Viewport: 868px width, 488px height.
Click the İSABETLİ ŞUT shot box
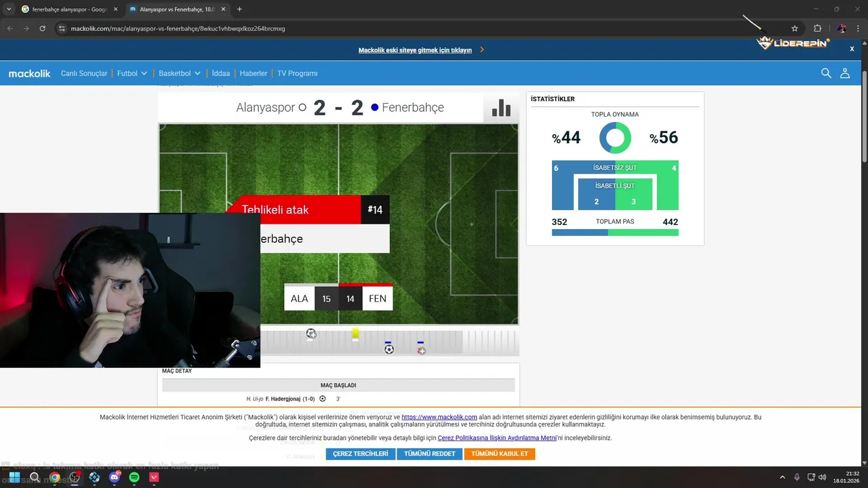pos(615,194)
